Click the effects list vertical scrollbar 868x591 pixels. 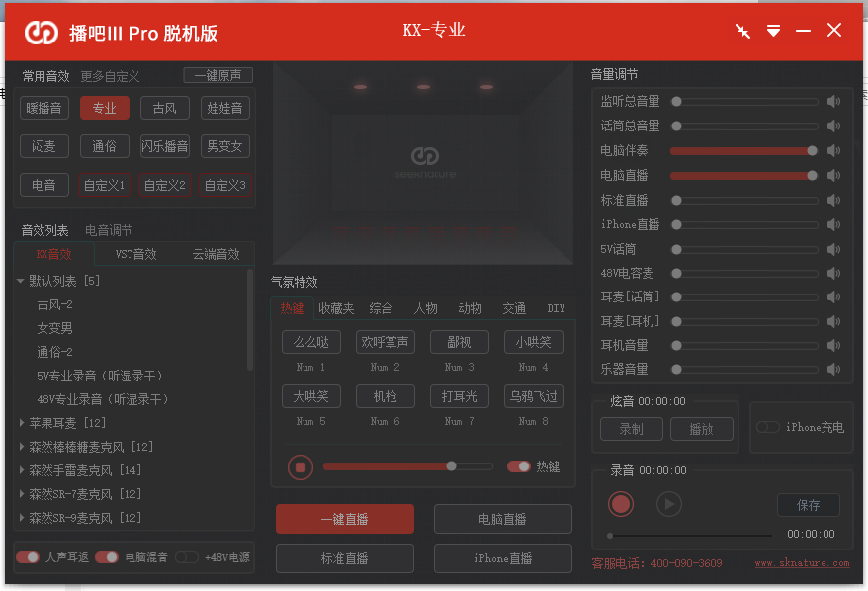point(250,320)
